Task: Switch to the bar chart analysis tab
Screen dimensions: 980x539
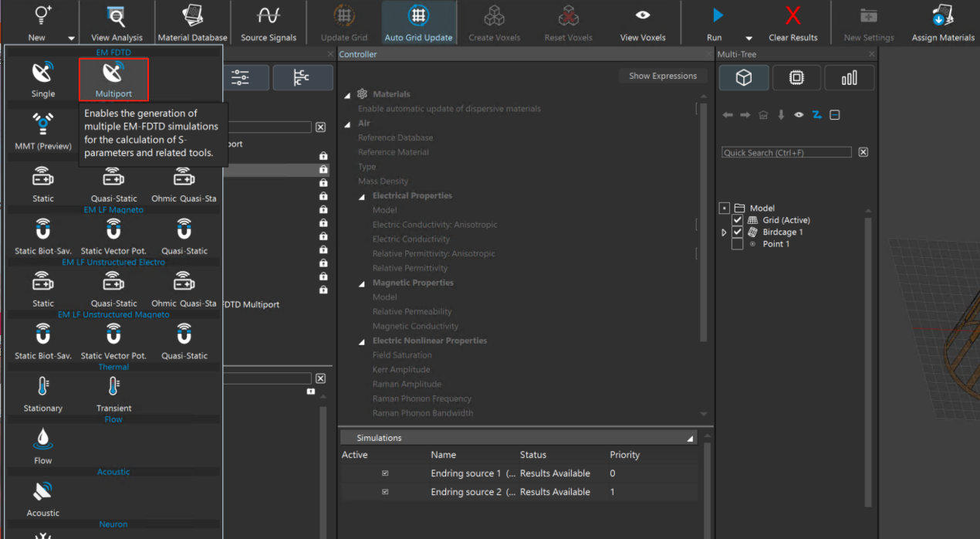Action: point(849,78)
